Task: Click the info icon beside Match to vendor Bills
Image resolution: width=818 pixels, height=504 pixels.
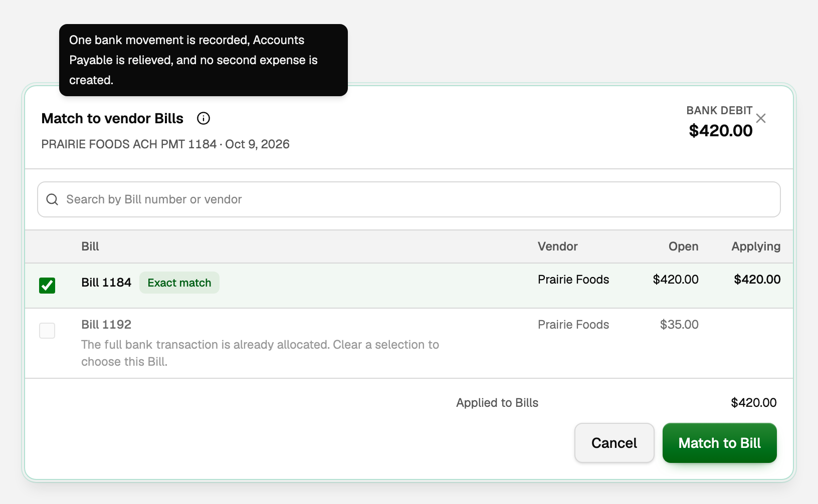Action: coord(203,118)
